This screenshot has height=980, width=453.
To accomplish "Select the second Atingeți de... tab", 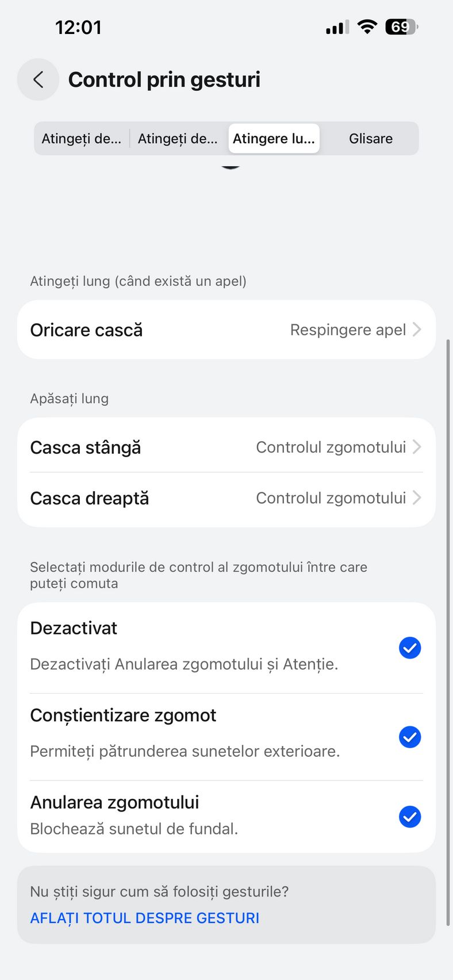I will 178,139.
